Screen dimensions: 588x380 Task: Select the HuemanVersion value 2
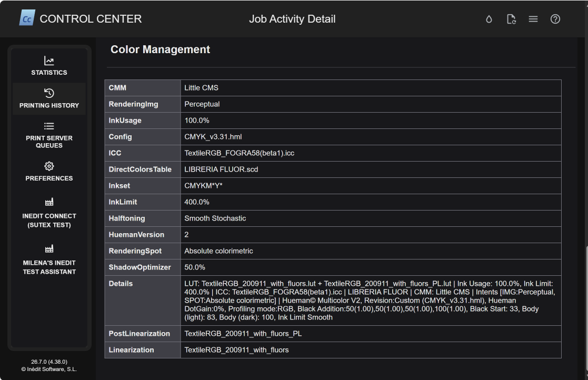point(186,235)
